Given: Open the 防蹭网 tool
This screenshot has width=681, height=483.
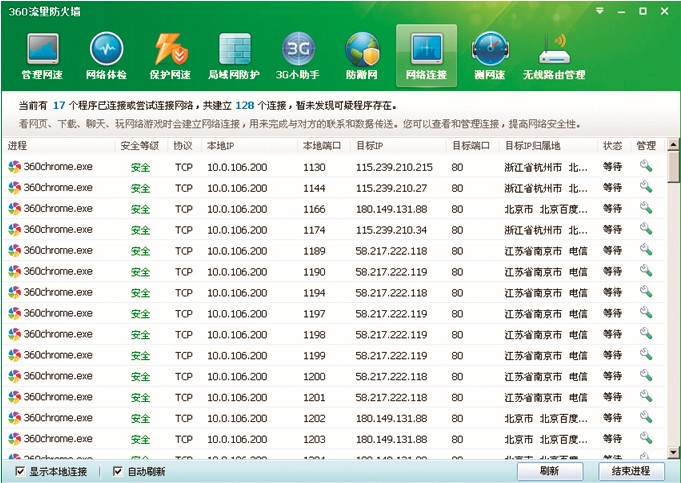Looking at the screenshot, I should pos(362,56).
